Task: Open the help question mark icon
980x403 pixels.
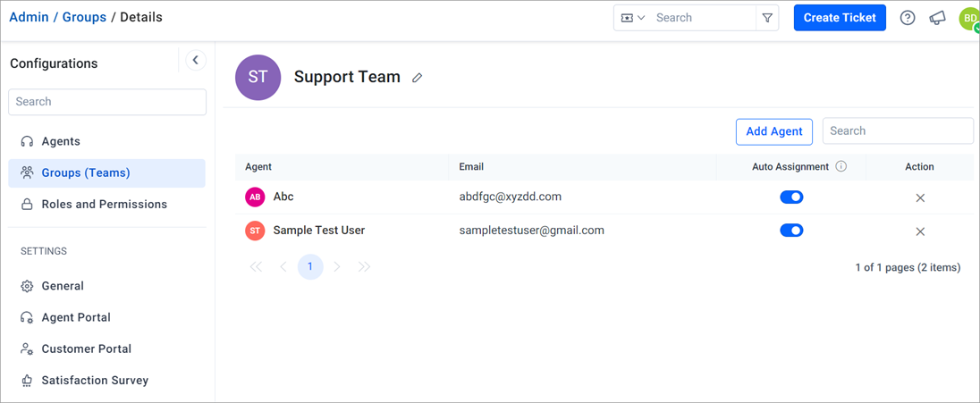Action: click(908, 18)
